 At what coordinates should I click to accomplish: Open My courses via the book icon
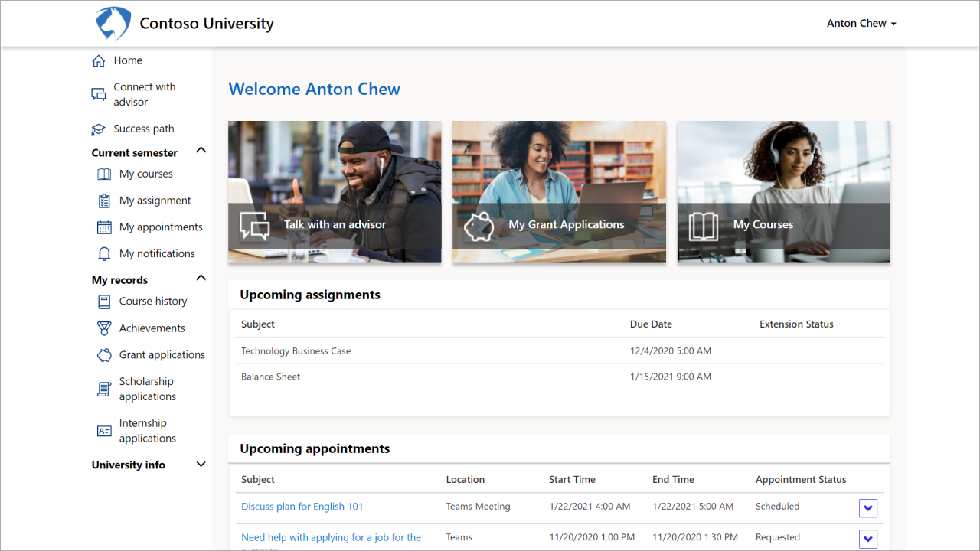pyautogui.click(x=103, y=174)
